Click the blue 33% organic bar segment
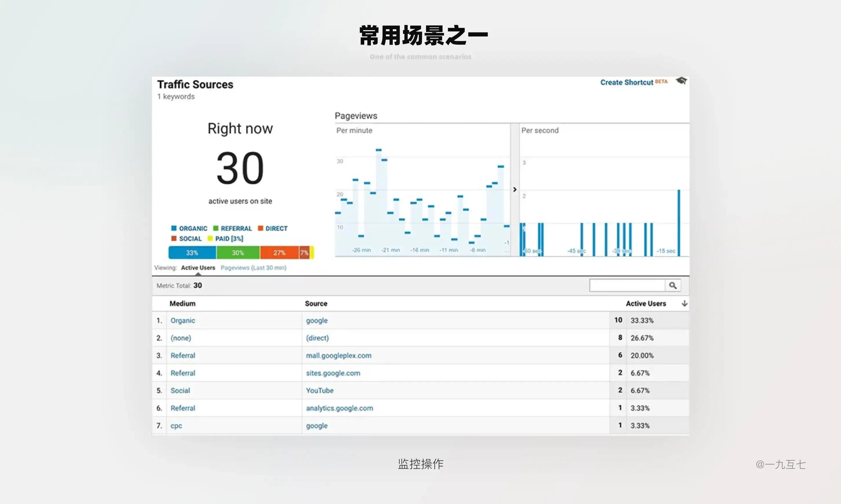 (192, 253)
